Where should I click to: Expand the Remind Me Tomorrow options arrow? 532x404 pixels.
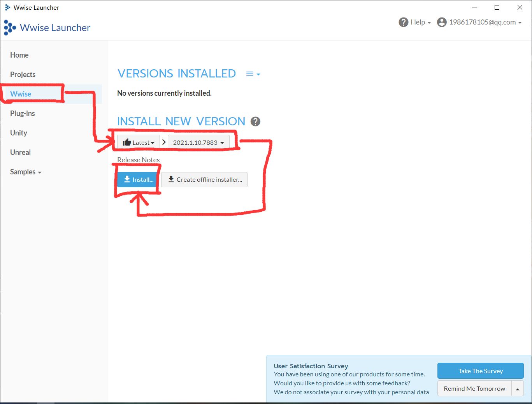(x=517, y=389)
